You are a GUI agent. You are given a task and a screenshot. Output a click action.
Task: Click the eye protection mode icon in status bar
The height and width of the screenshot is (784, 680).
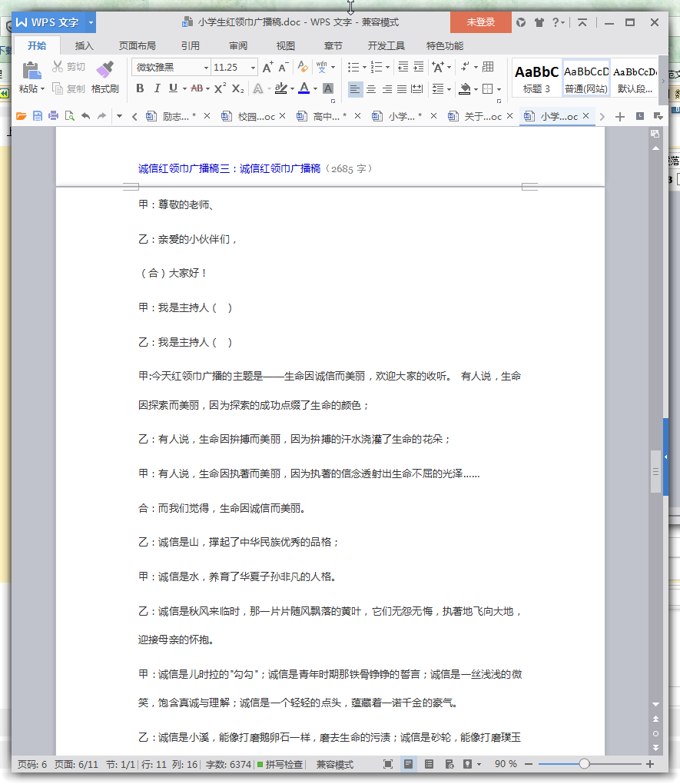pos(467,764)
